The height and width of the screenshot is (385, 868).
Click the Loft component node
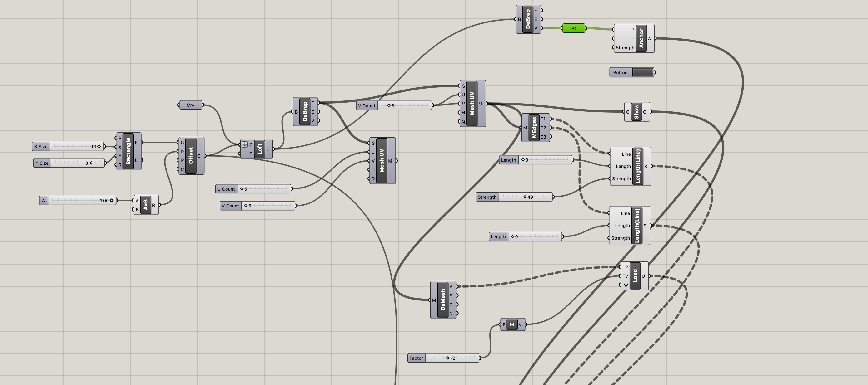[259, 149]
